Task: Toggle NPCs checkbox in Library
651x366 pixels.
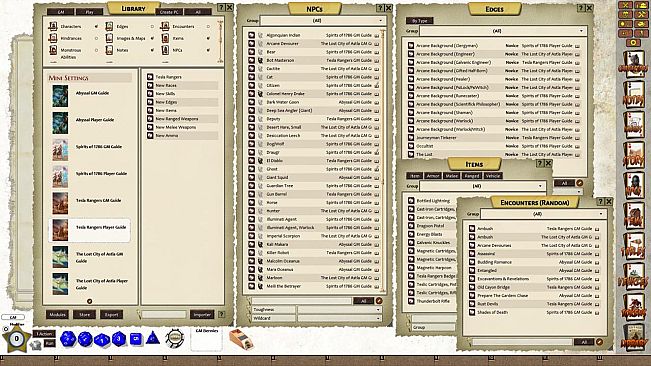Action: click(x=208, y=50)
